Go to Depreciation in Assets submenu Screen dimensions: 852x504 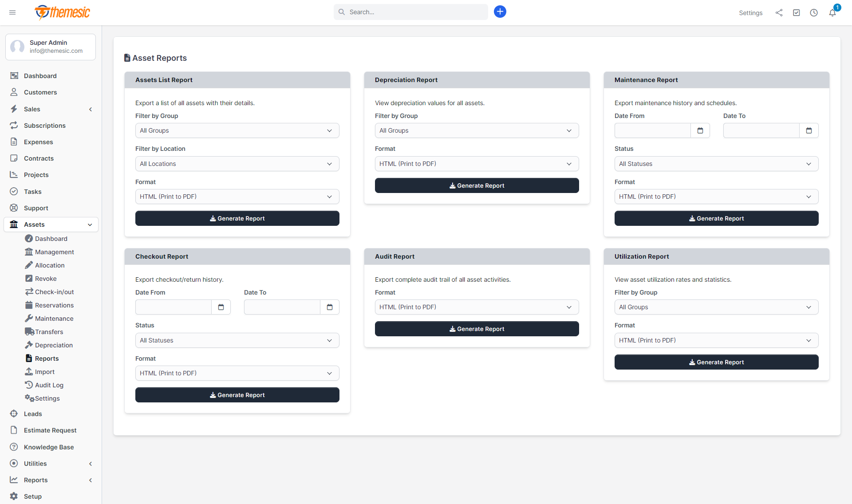(54, 345)
